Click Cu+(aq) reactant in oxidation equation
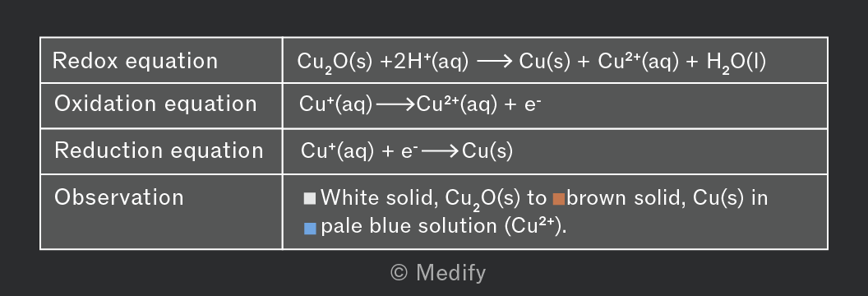Viewport: 868px width, 296px height. tap(336, 104)
